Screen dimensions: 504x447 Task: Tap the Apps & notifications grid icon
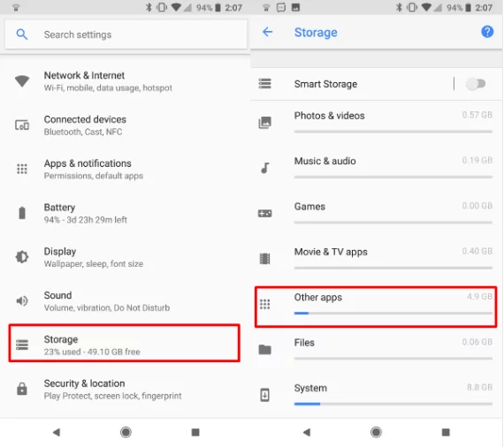click(x=22, y=169)
